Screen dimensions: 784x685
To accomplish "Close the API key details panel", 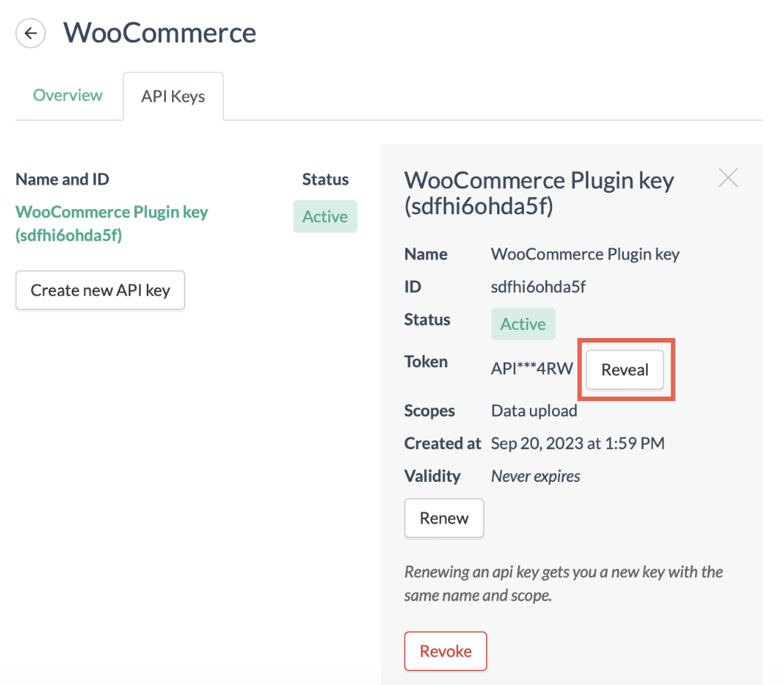I will 728,177.
